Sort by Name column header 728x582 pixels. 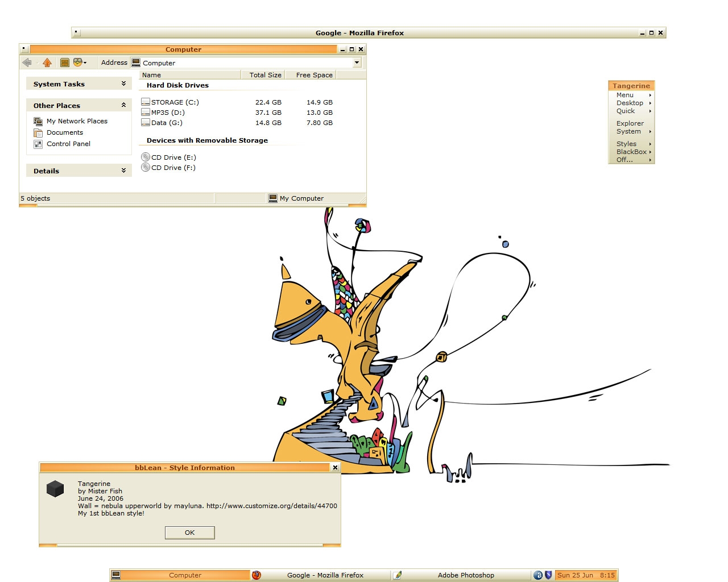pyautogui.click(x=190, y=75)
